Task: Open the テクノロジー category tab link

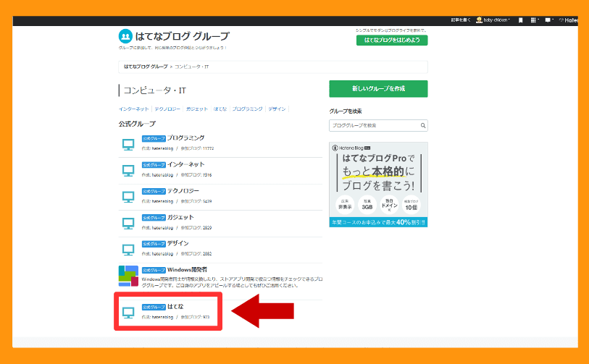Action: 167,109
